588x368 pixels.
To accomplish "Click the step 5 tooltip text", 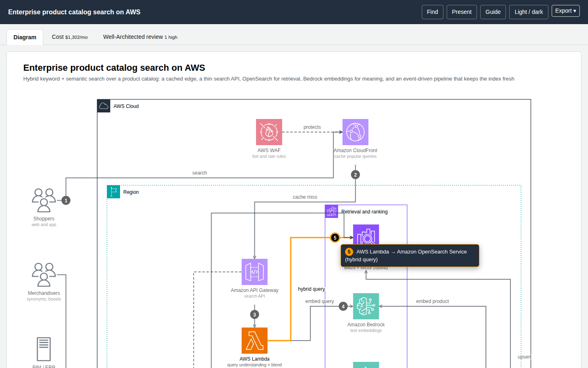I will [410, 256].
